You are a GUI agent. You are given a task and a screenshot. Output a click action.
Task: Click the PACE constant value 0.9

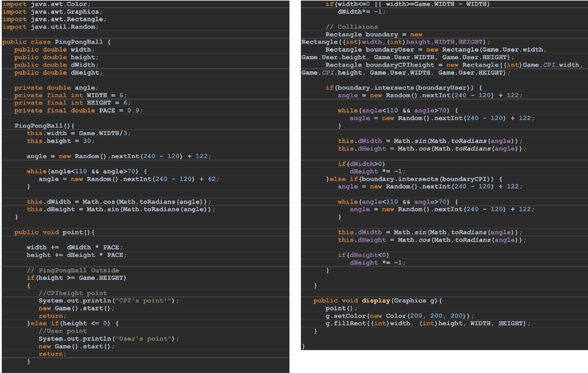(x=86, y=110)
